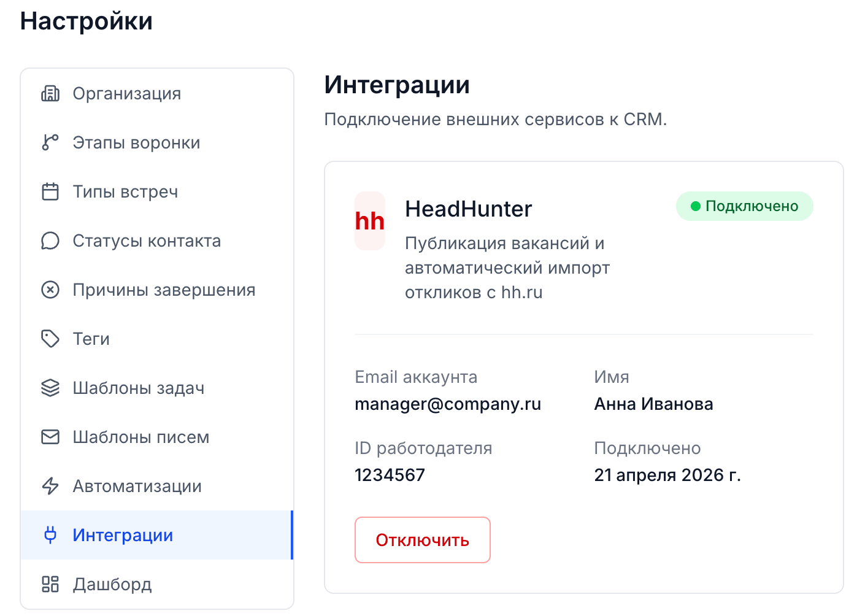Click the tag icon beside Теги

click(x=50, y=339)
